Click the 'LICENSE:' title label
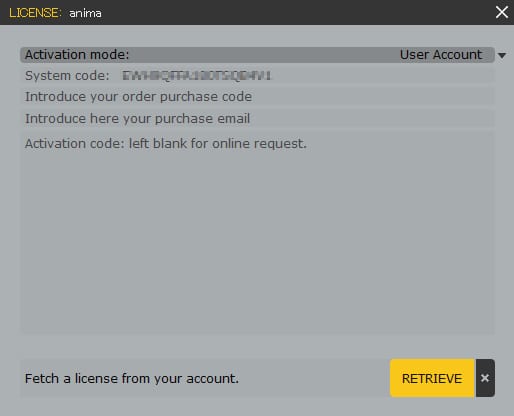 coord(35,13)
